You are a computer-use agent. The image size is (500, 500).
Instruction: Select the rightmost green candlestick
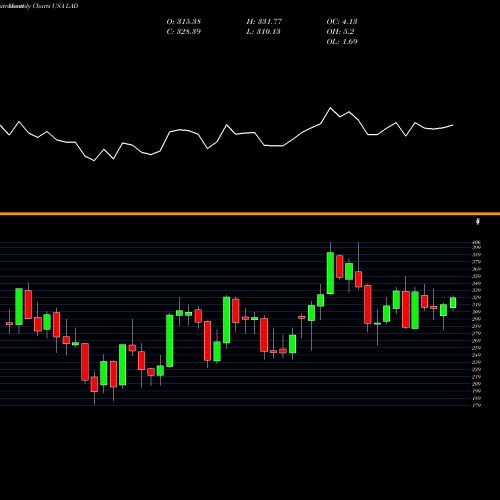[x=453, y=303]
